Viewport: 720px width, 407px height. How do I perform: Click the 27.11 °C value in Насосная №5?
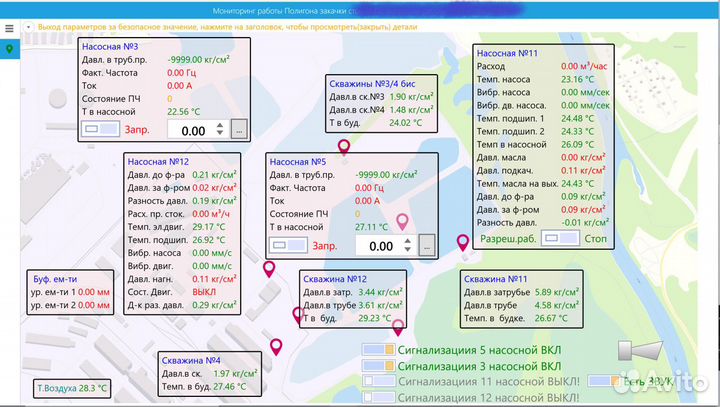point(371,227)
